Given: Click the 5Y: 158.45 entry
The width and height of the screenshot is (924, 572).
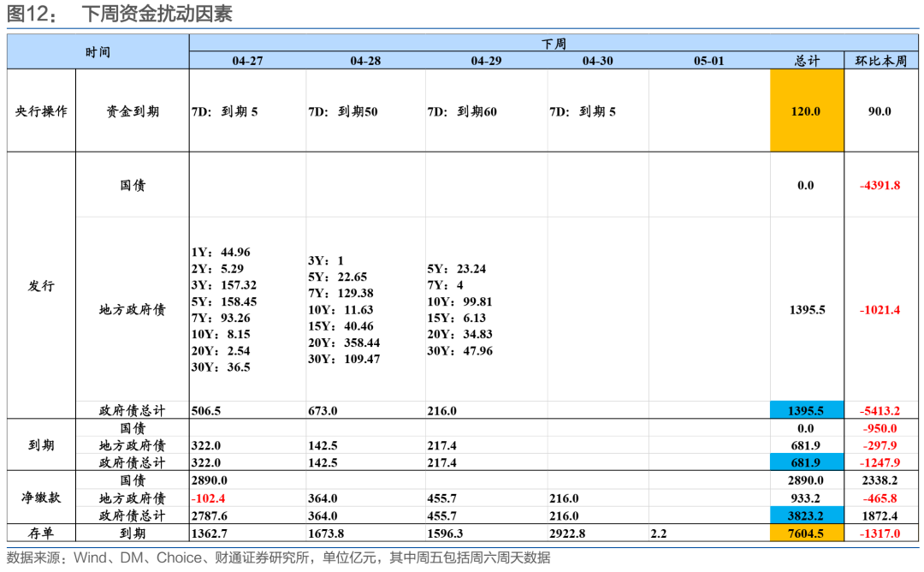Looking at the screenshot, I should (x=224, y=301).
